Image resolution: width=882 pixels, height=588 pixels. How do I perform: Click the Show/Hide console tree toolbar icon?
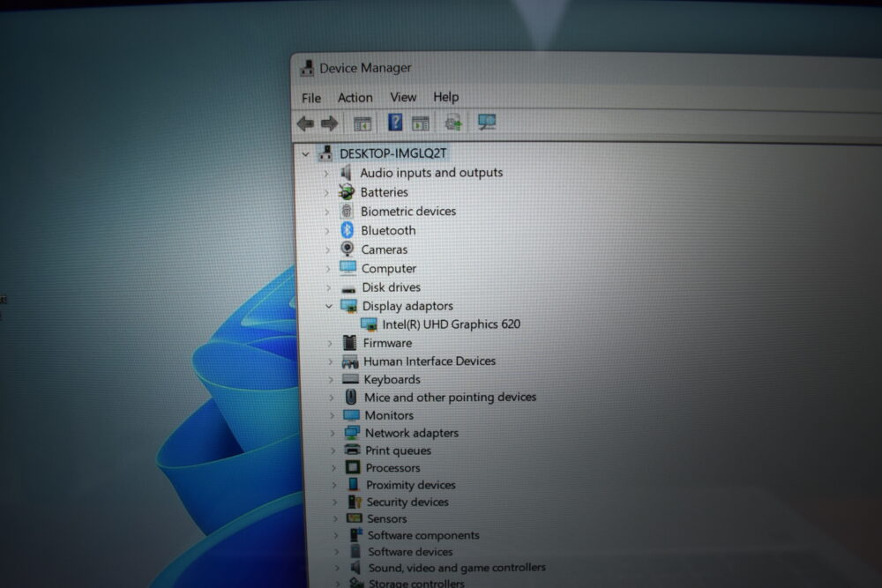click(x=363, y=123)
